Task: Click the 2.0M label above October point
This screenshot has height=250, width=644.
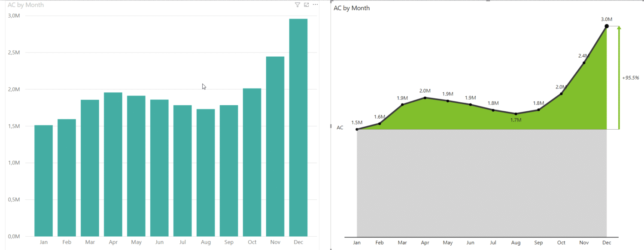Action: pyautogui.click(x=561, y=87)
